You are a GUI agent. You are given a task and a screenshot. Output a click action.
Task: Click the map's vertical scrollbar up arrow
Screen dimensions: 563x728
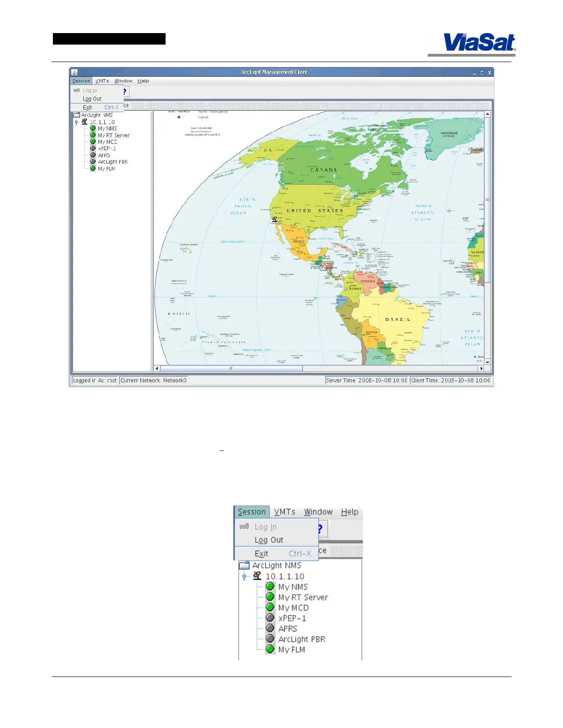[x=488, y=114]
